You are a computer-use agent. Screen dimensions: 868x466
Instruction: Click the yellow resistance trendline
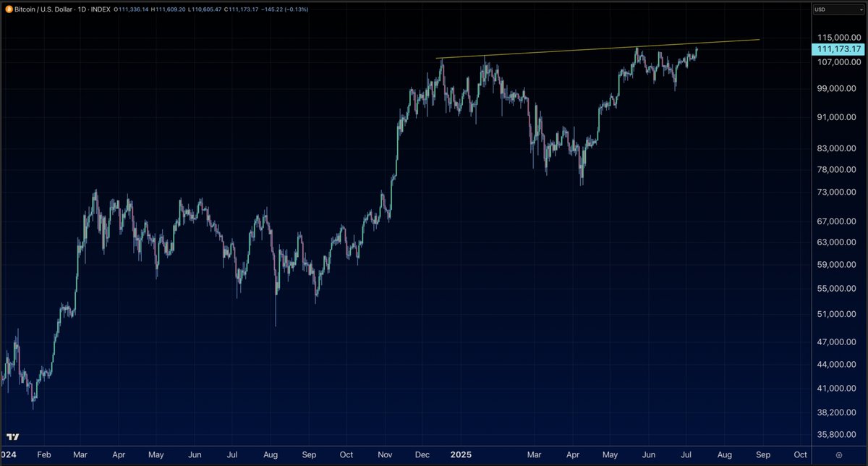[x=598, y=48]
